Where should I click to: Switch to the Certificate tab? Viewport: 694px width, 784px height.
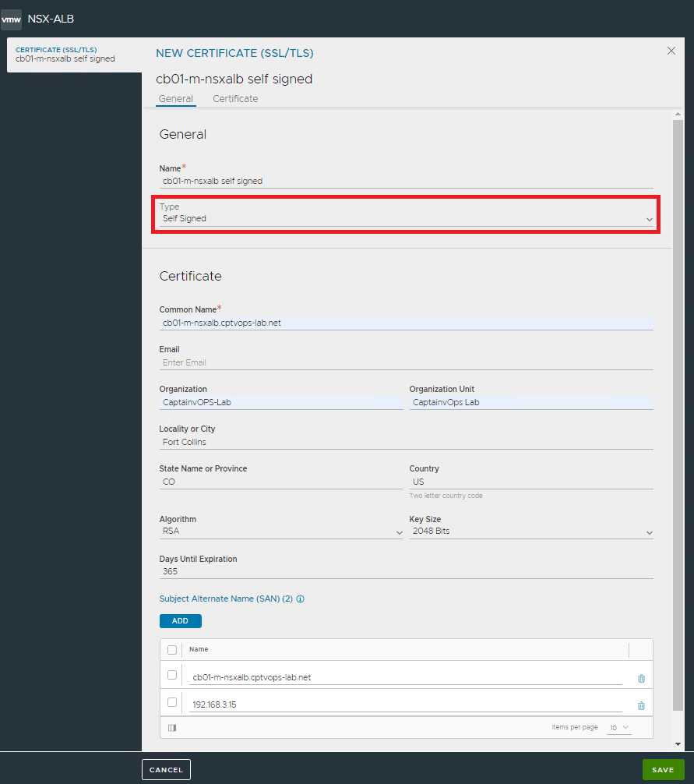[235, 99]
